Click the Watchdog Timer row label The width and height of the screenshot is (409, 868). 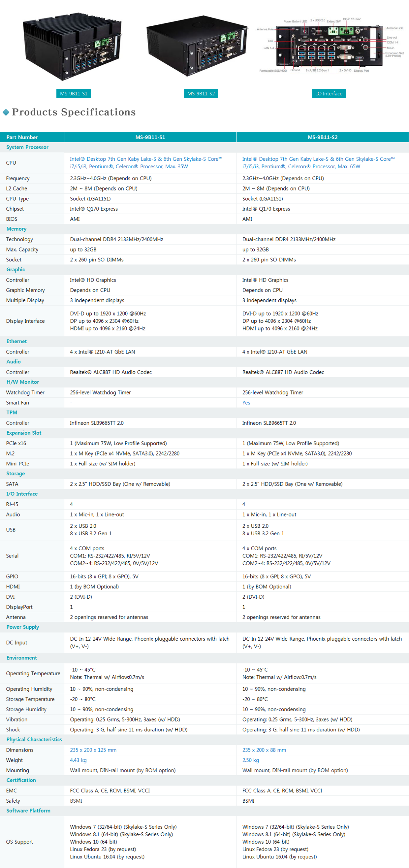click(25, 392)
